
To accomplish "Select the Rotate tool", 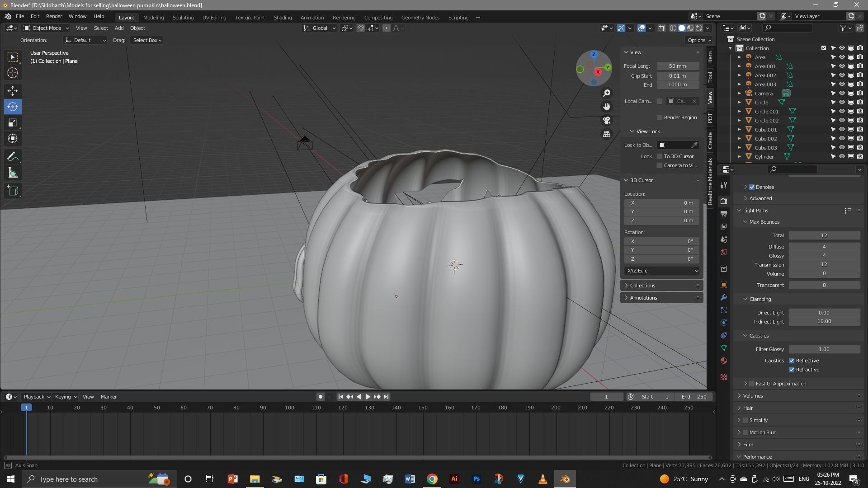I will tap(13, 107).
